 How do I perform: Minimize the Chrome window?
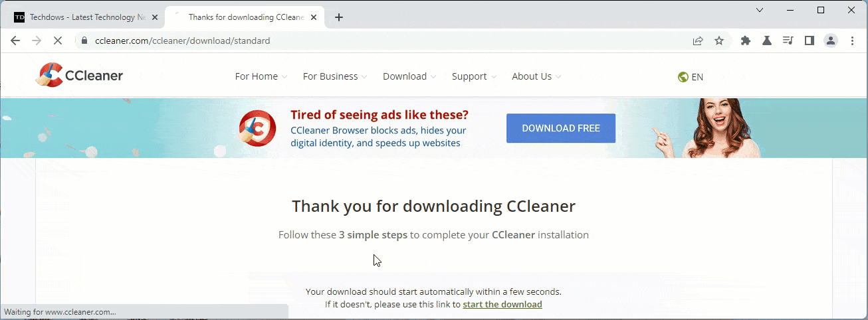(x=791, y=10)
